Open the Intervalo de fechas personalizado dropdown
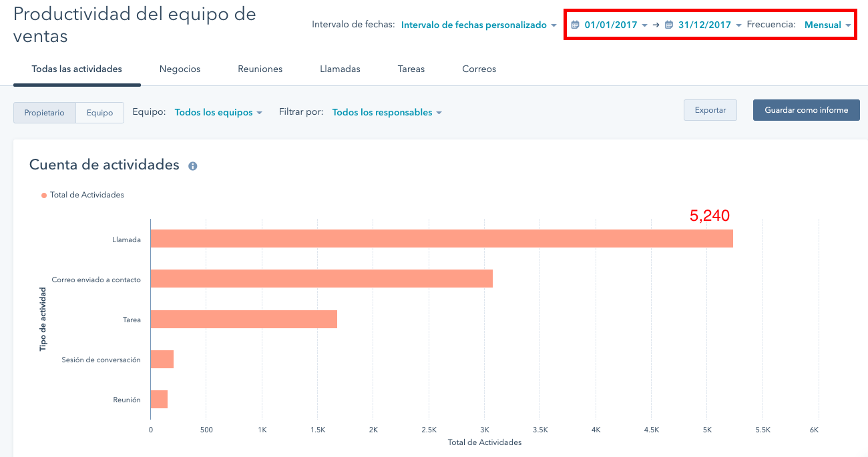 tap(479, 25)
